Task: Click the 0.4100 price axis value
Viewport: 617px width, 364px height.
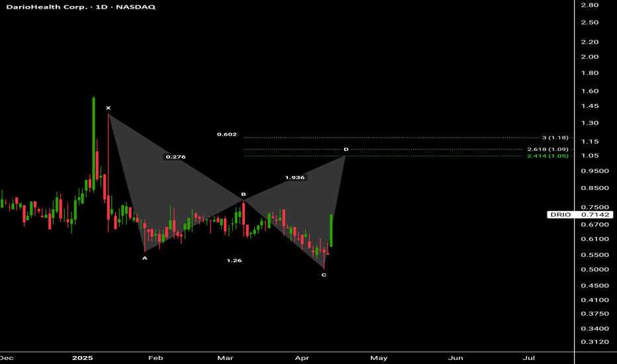Action: pyautogui.click(x=595, y=300)
